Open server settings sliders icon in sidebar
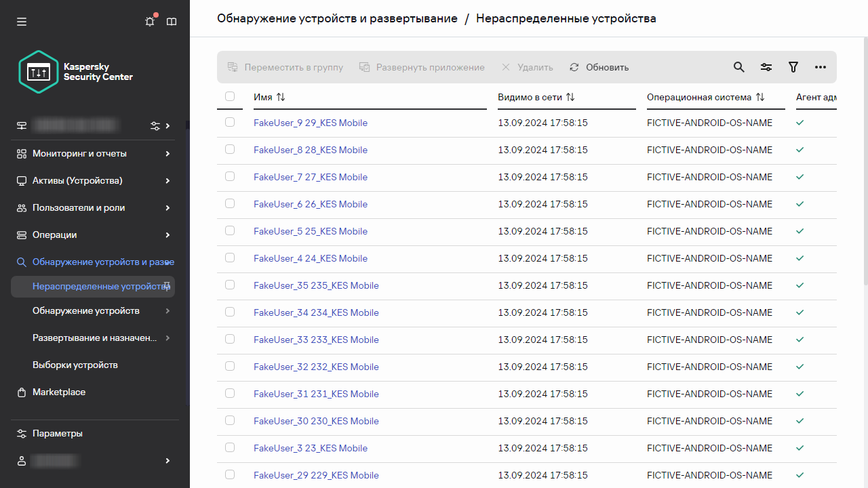 (155, 125)
